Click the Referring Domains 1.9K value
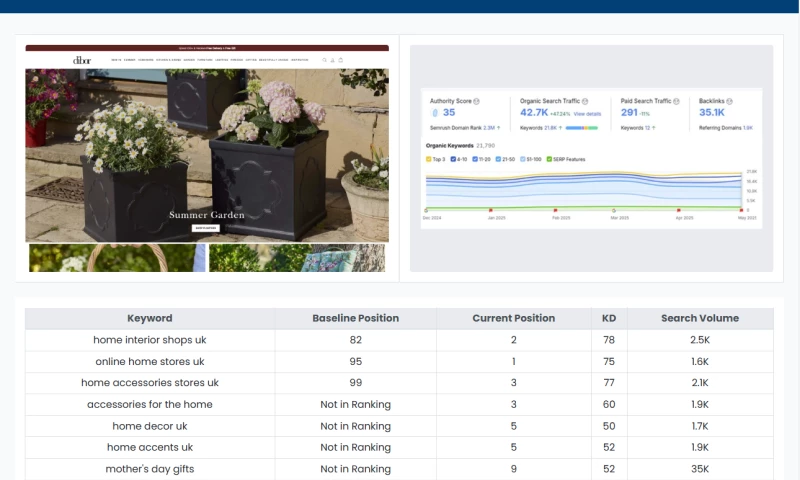This screenshot has height=480, width=800. tap(748, 128)
